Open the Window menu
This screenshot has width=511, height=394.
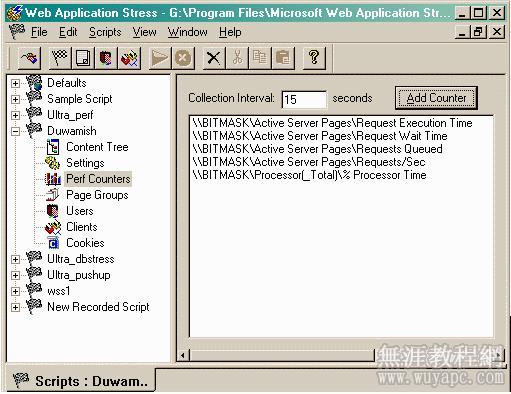tap(187, 32)
